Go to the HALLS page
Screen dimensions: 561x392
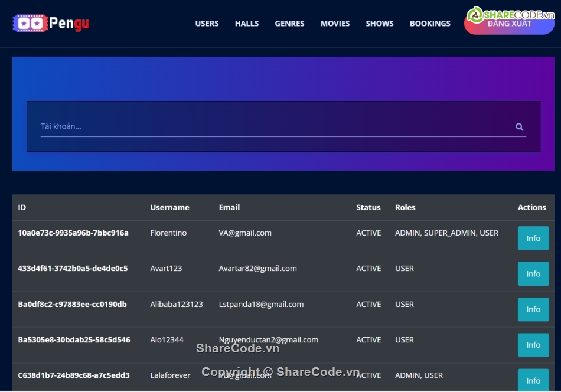coord(247,24)
